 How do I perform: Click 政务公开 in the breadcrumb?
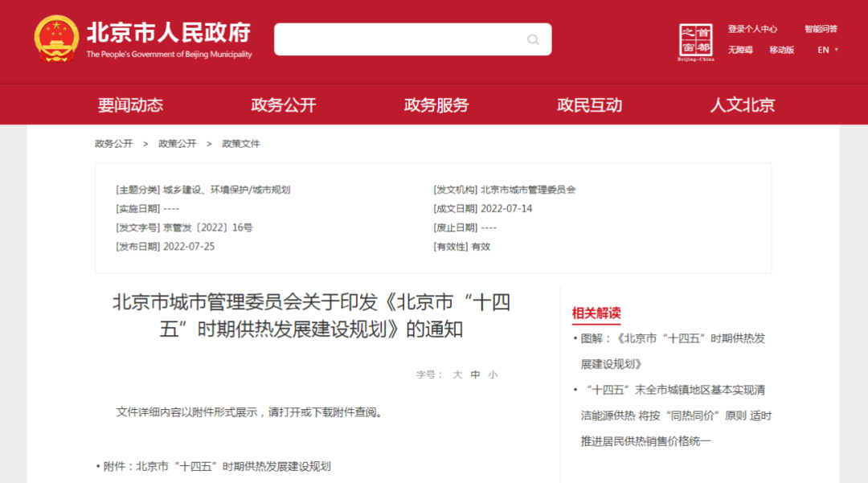(x=113, y=143)
